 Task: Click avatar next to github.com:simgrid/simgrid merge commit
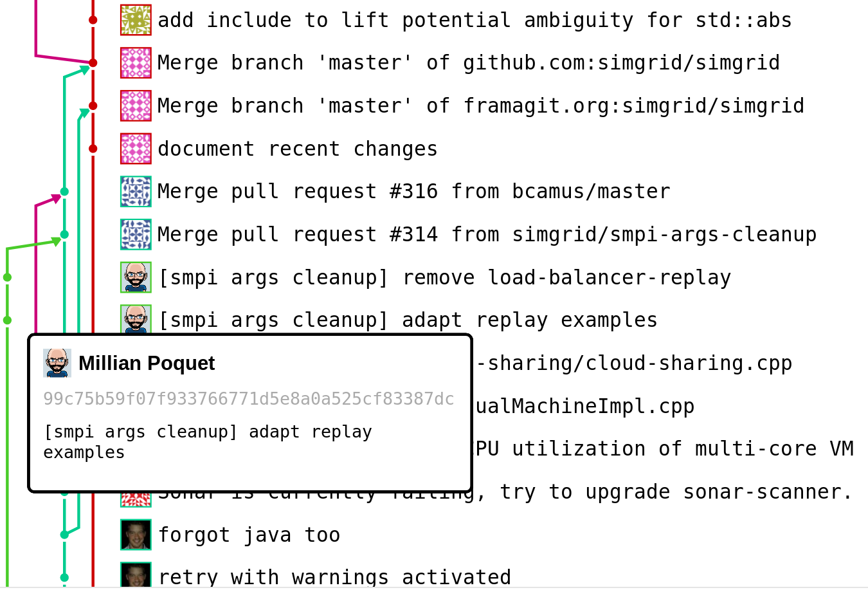pos(136,63)
